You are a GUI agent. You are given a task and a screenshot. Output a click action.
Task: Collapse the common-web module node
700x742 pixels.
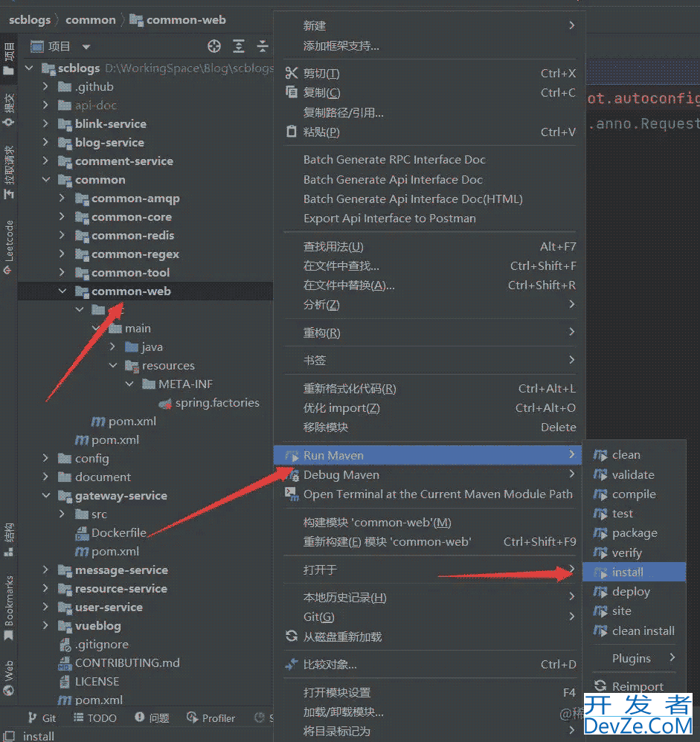(x=62, y=291)
